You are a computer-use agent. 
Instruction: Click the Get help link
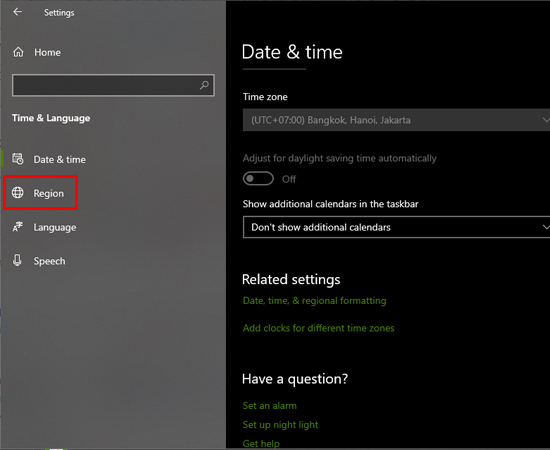click(261, 444)
